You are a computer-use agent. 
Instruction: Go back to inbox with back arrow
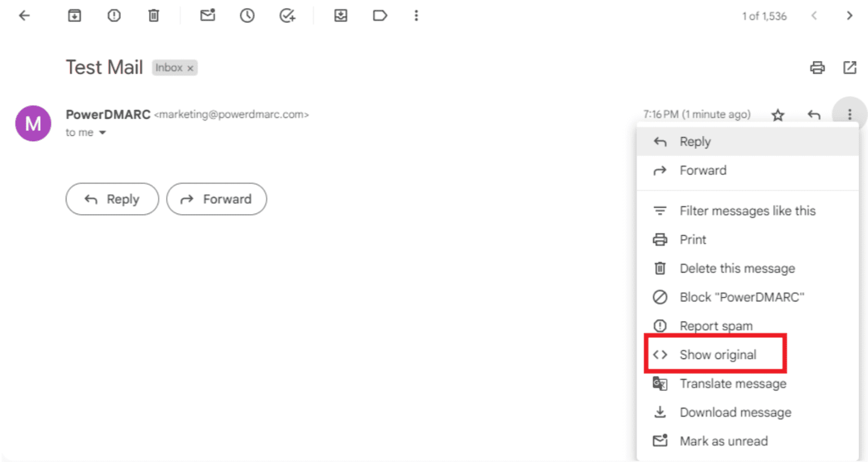(x=24, y=16)
